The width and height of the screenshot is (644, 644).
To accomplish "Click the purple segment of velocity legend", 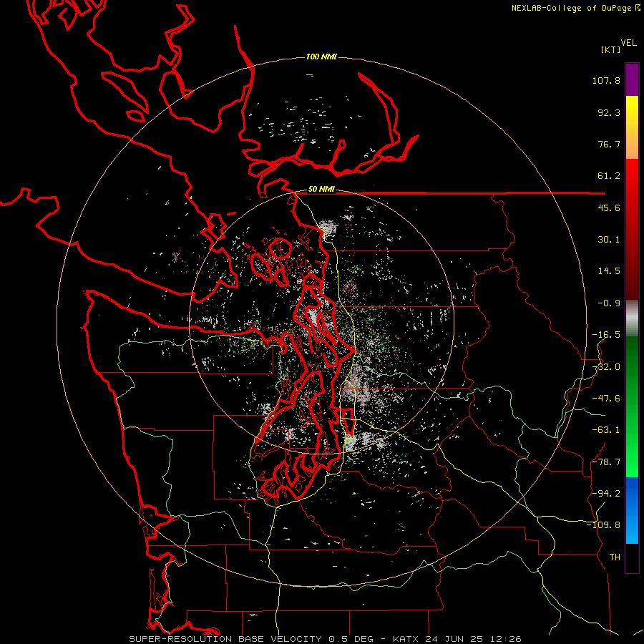I will (x=632, y=79).
